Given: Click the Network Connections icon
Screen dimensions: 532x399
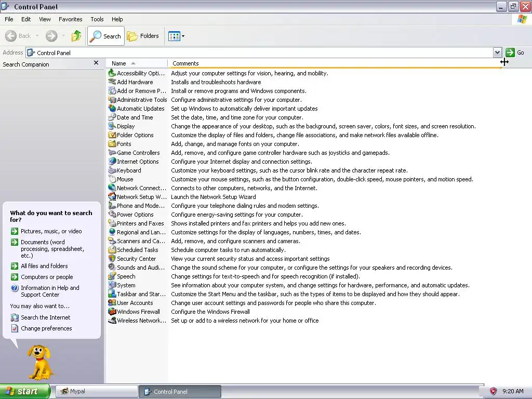Looking at the screenshot, I should (112, 188).
